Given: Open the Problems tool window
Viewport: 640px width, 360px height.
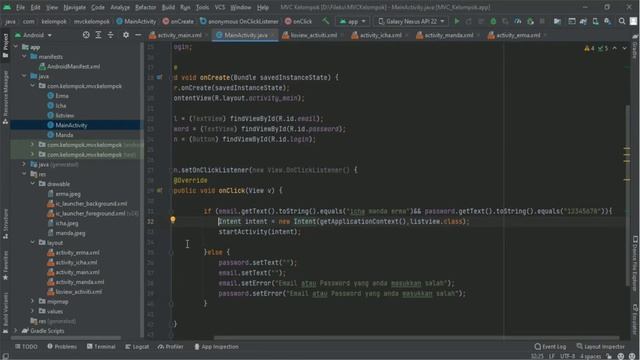Looking at the screenshot, I should [62, 347].
